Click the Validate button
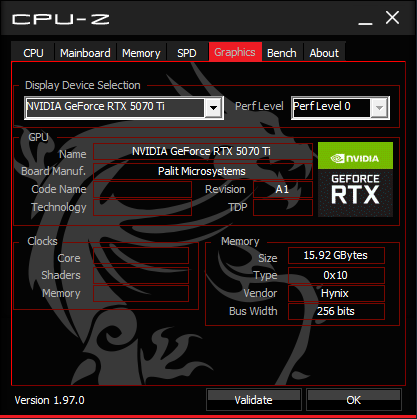Screen dimensions: 417x419 click(x=254, y=399)
